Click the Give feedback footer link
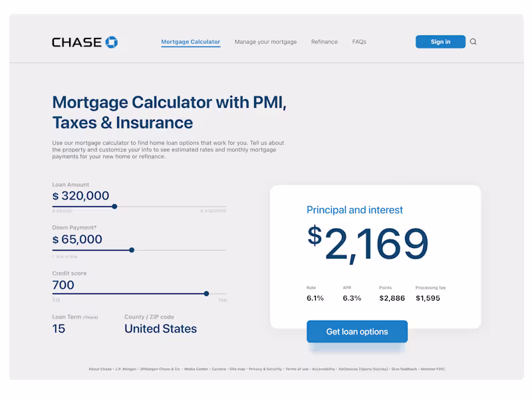Screen dimensions: 532x399 pyautogui.click(x=404, y=368)
